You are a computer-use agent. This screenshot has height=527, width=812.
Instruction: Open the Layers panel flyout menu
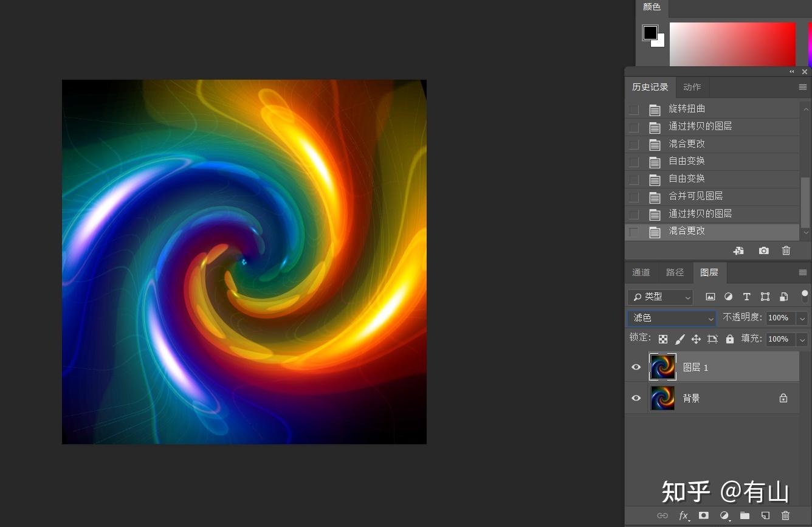803,273
